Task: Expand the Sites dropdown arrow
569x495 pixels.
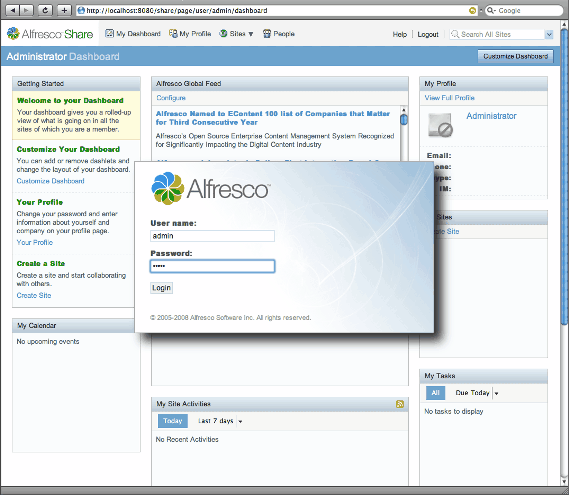Action: point(251,34)
